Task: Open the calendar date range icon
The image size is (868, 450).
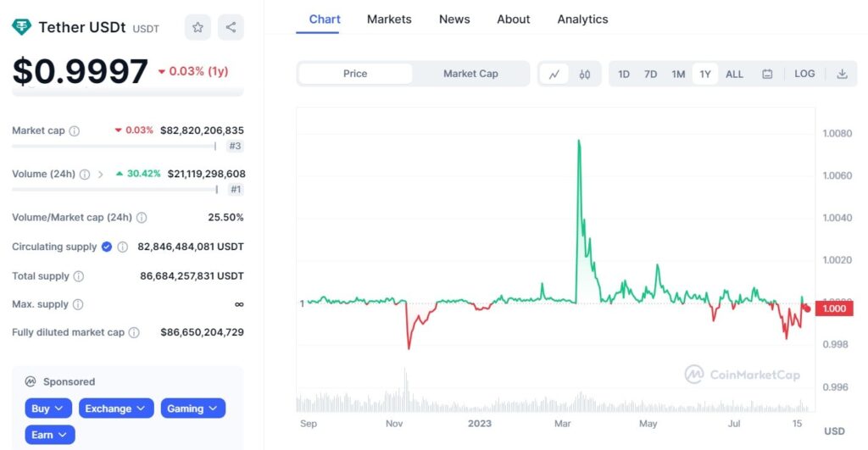Action: click(x=767, y=75)
